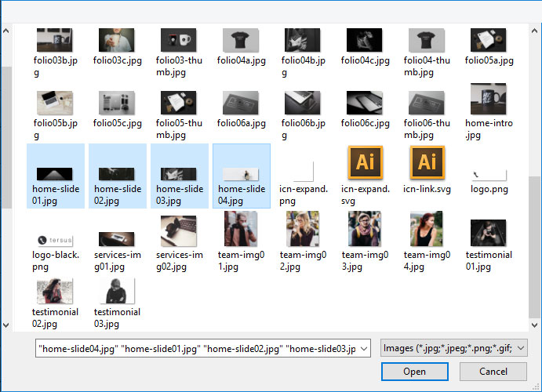Select the home-intro.jpg mug image
This screenshot has height=392, width=542.
coord(489,99)
